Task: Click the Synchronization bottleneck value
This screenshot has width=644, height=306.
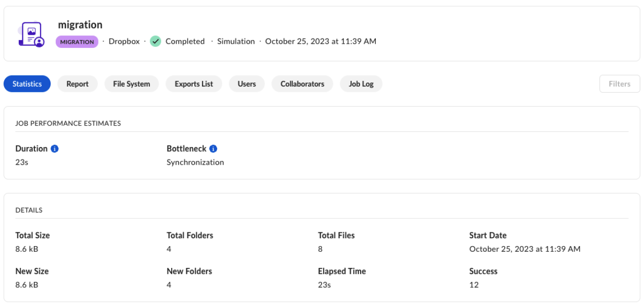Action: (x=195, y=162)
